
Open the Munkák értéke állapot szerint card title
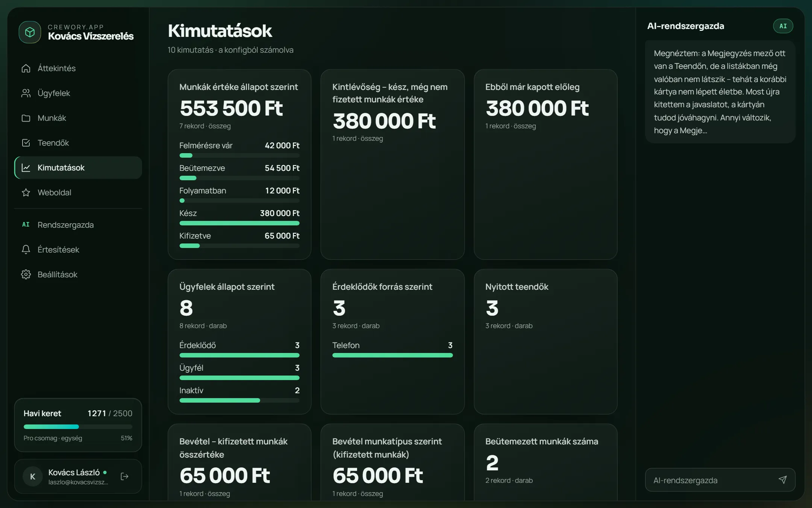click(x=238, y=87)
